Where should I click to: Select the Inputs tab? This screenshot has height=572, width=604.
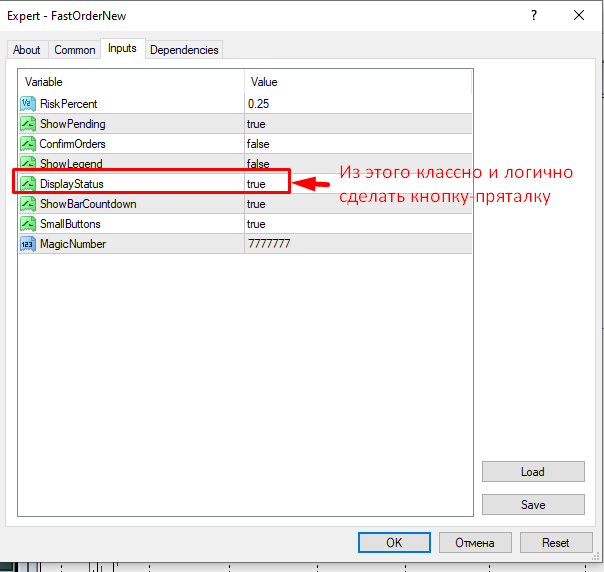[122, 49]
